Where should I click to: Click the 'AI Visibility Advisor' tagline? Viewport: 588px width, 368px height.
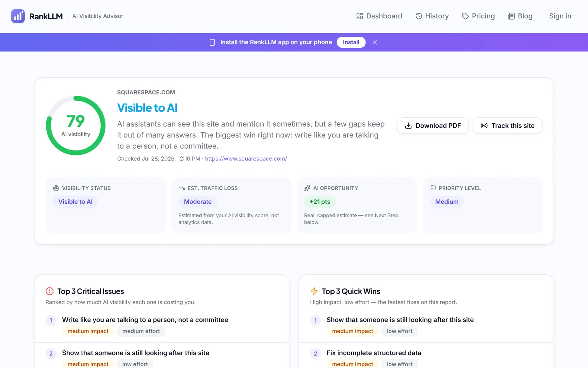[x=98, y=16]
